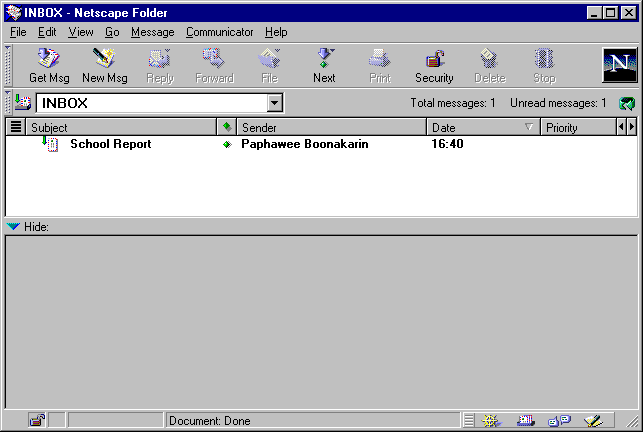The image size is (643, 432).
Task: Open Discussions icon in component bar
Action: (559, 421)
